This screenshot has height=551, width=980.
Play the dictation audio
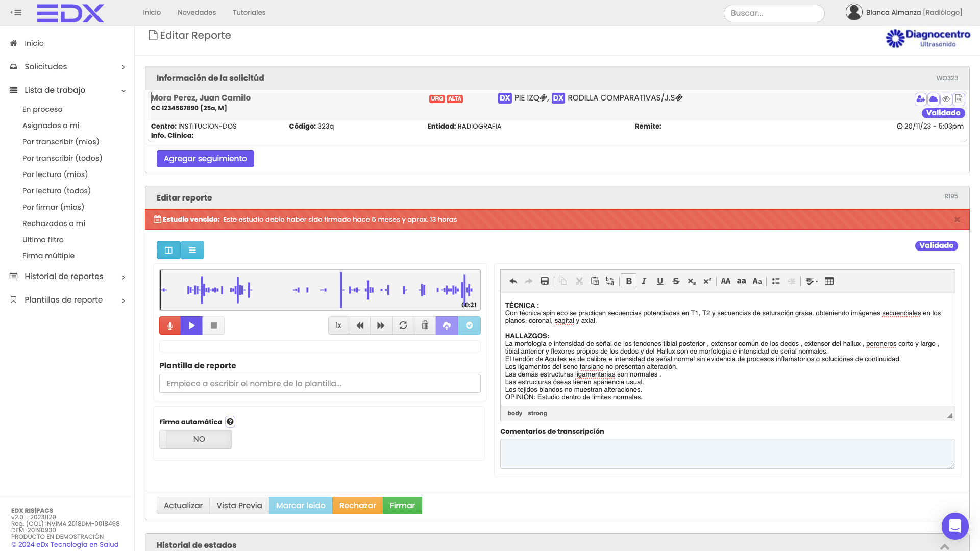coord(192,325)
